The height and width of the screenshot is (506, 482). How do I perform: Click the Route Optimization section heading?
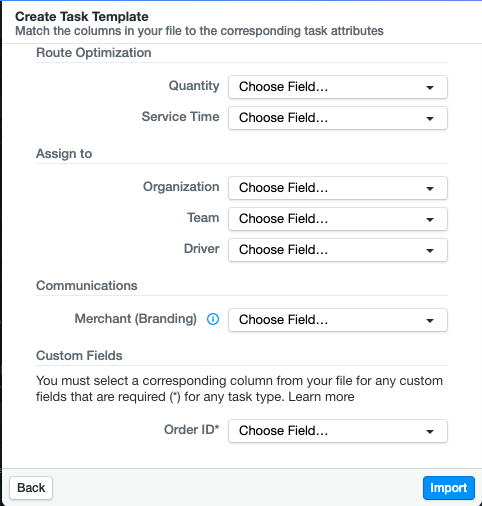94,53
